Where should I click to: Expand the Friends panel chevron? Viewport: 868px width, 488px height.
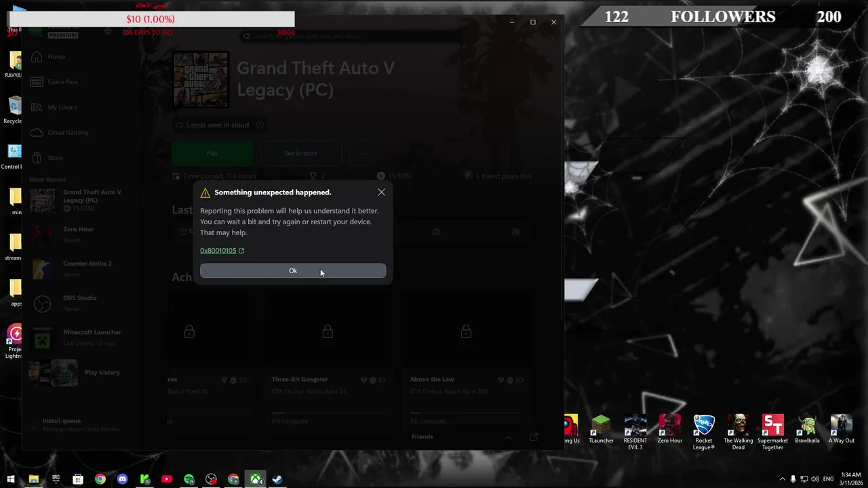(508, 437)
